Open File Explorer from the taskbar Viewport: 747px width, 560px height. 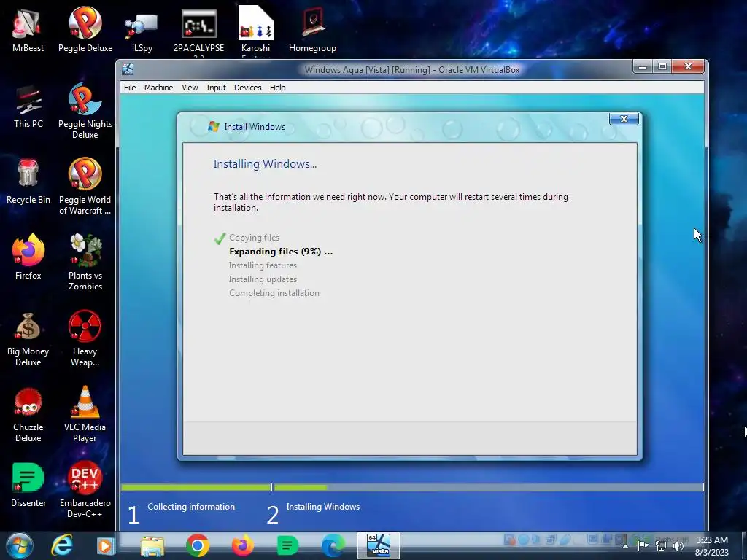coord(152,545)
